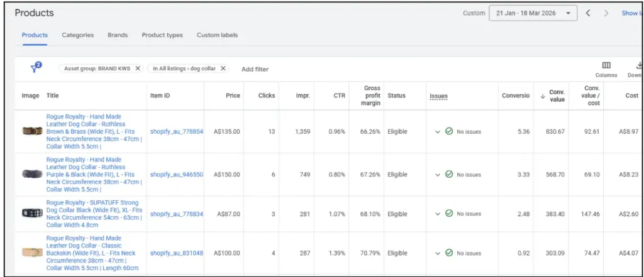Image resolution: width=644 pixels, height=277 pixels.
Task: Open the Product types tab
Action: point(162,35)
